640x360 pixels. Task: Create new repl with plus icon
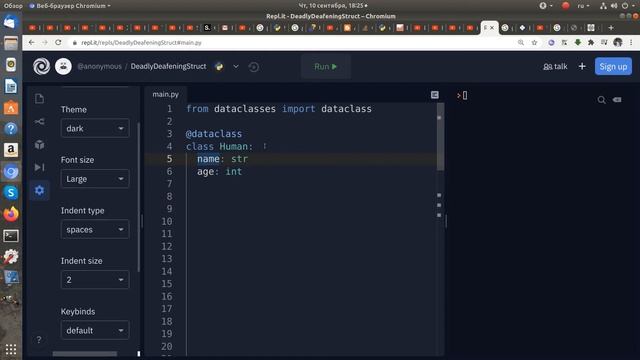pos(582,66)
